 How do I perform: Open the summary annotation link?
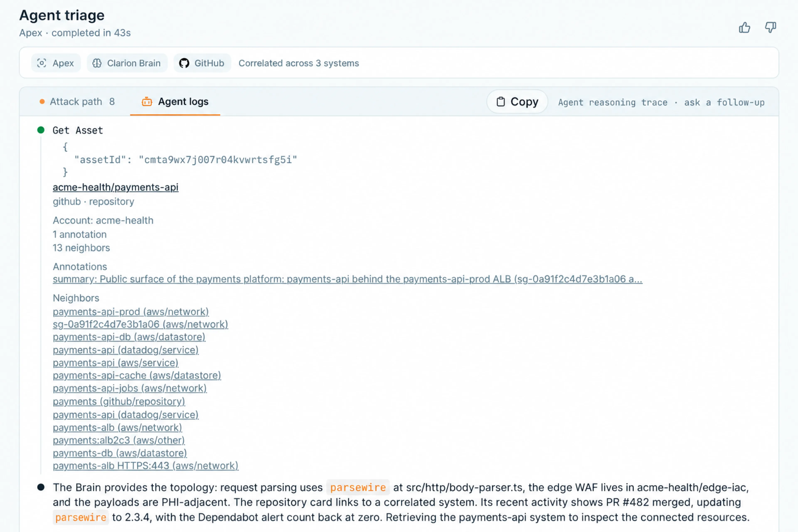click(x=347, y=279)
